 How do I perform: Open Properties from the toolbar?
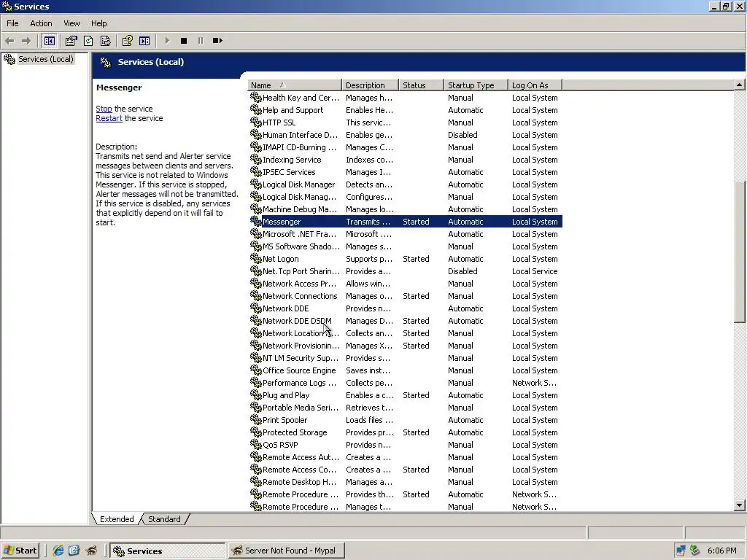(71, 41)
